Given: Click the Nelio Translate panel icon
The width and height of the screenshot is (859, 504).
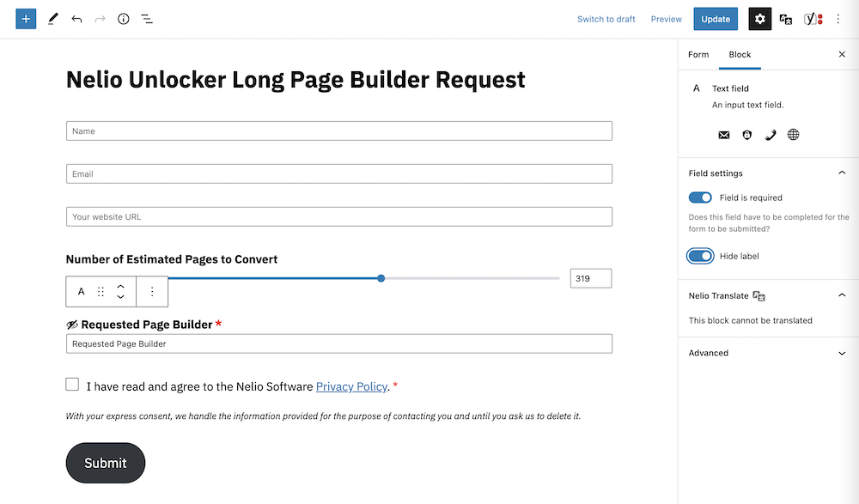Looking at the screenshot, I should tap(758, 296).
